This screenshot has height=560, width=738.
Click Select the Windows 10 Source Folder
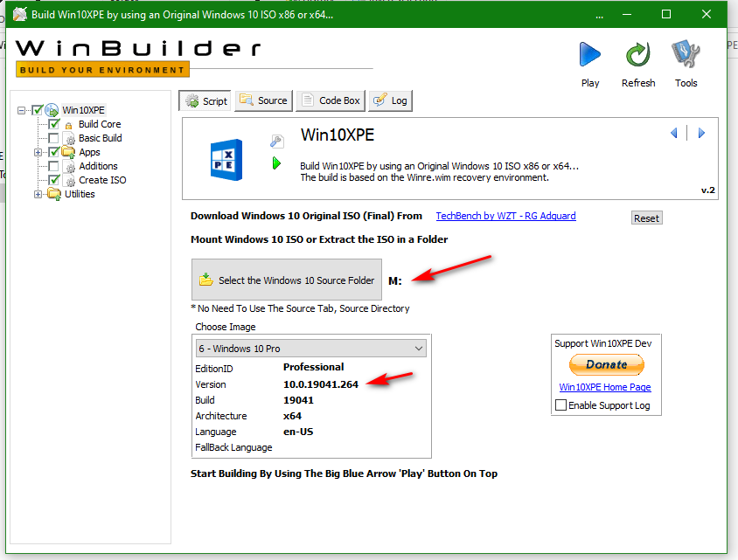click(287, 280)
